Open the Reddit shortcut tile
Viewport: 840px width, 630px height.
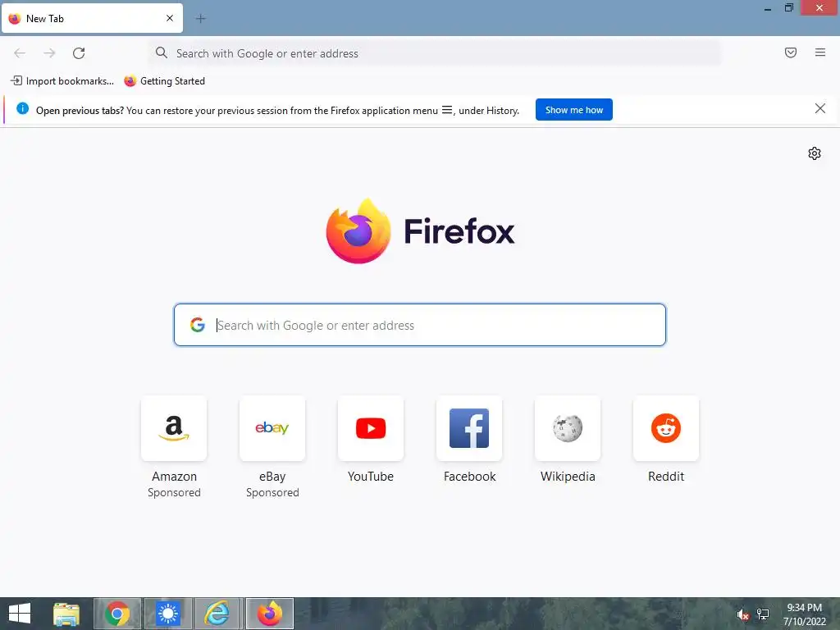[x=666, y=428]
